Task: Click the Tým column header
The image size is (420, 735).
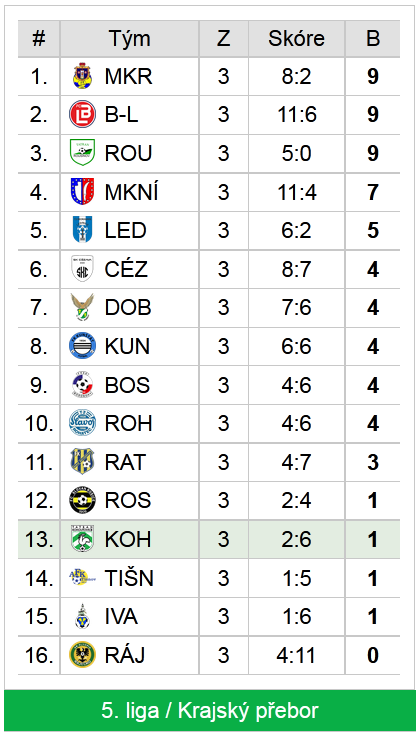Action: coord(129,38)
